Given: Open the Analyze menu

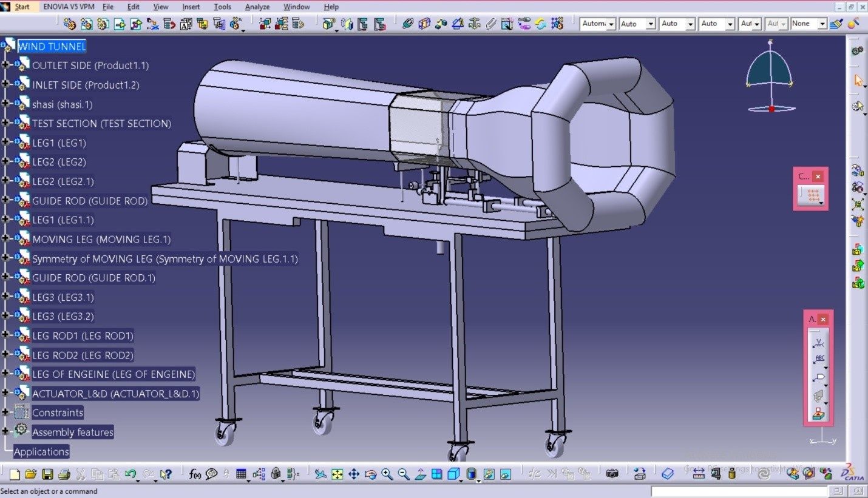Looking at the screenshot, I should (x=257, y=7).
